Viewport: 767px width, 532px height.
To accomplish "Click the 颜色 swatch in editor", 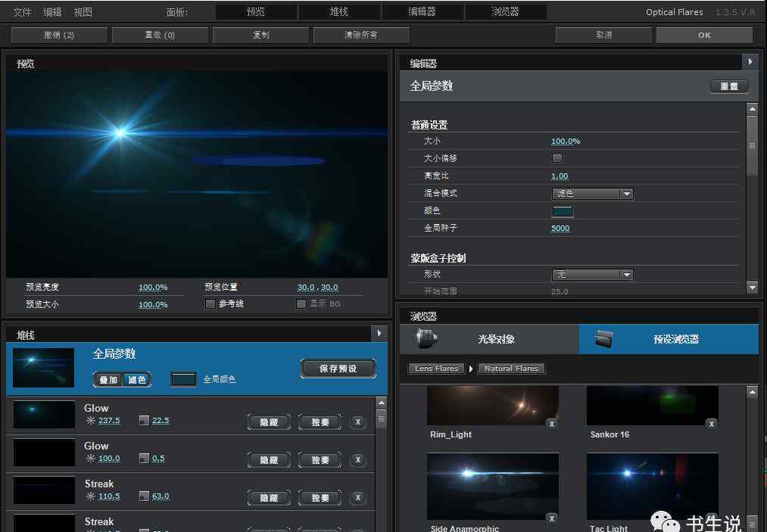I will [563, 211].
